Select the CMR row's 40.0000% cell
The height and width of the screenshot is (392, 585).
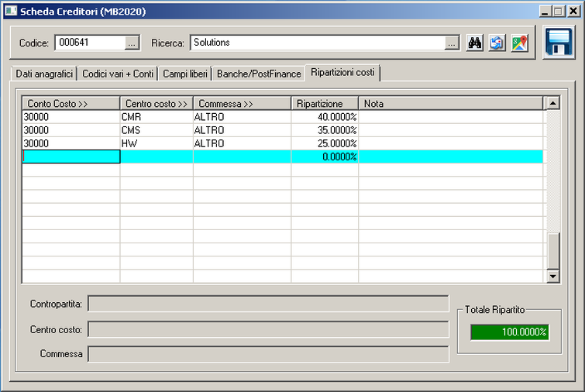tap(325, 117)
